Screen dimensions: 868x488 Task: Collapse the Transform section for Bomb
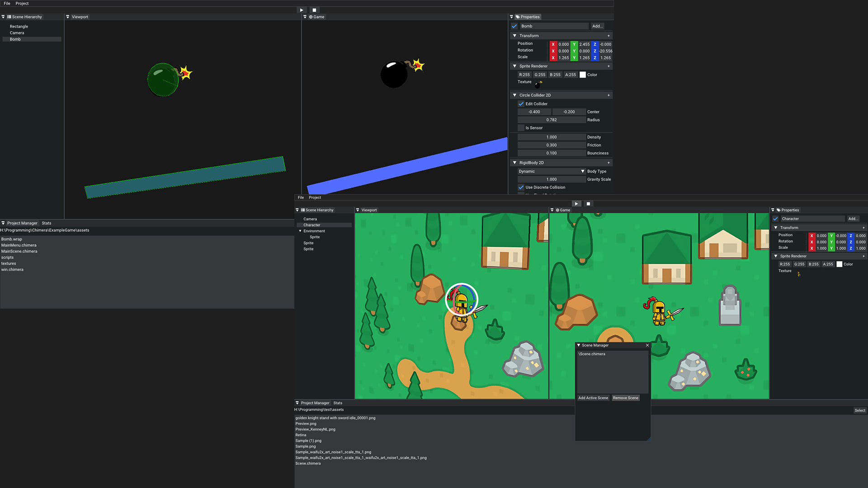pyautogui.click(x=514, y=36)
